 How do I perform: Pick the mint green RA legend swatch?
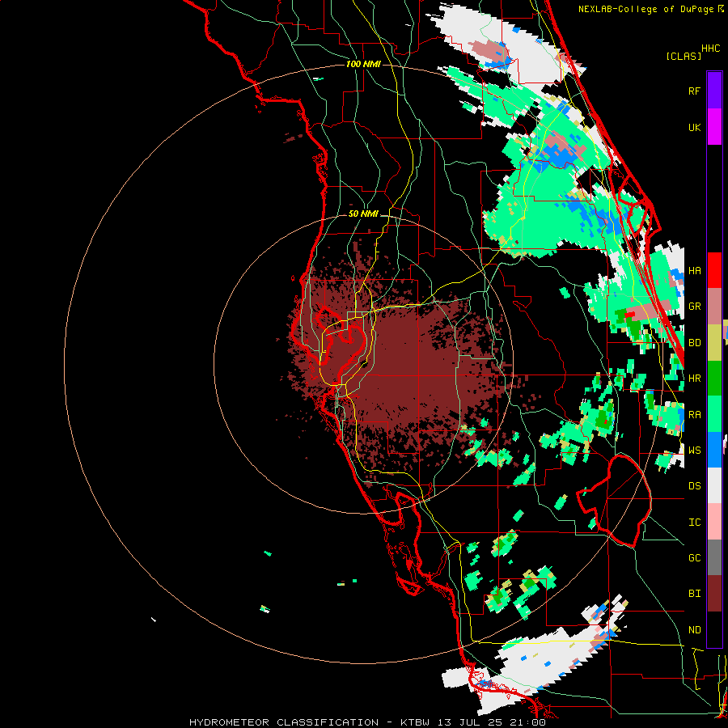tap(714, 414)
